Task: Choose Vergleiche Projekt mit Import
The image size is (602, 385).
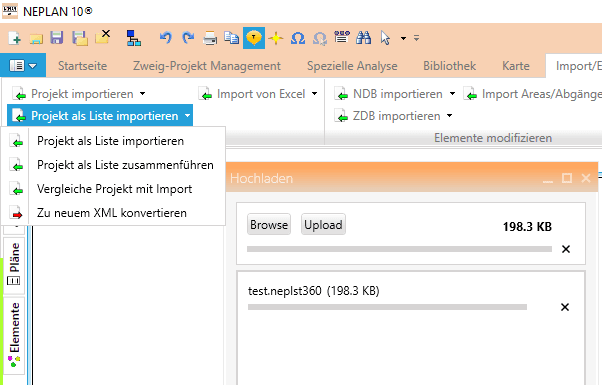Action: pyautogui.click(x=113, y=189)
